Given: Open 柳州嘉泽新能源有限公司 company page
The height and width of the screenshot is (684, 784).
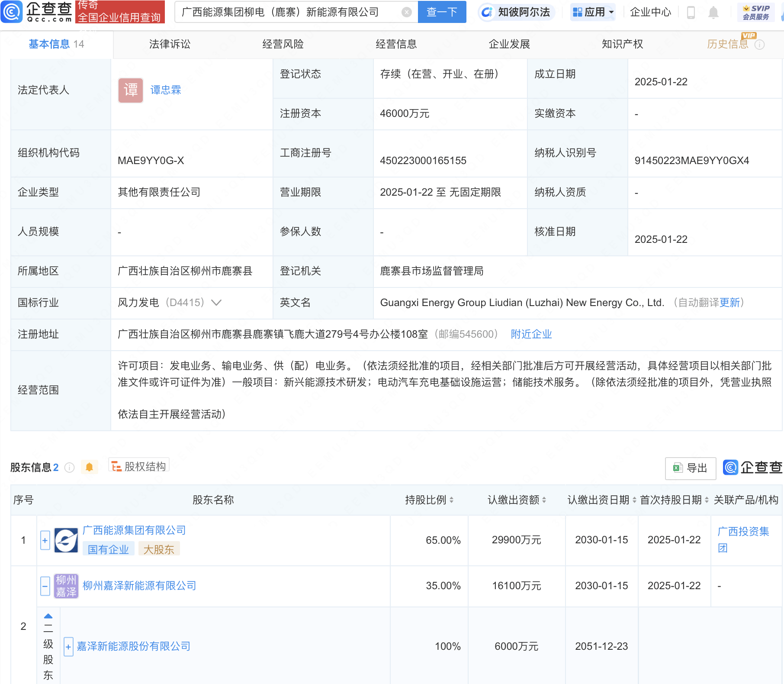Looking at the screenshot, I should [139, 586].
